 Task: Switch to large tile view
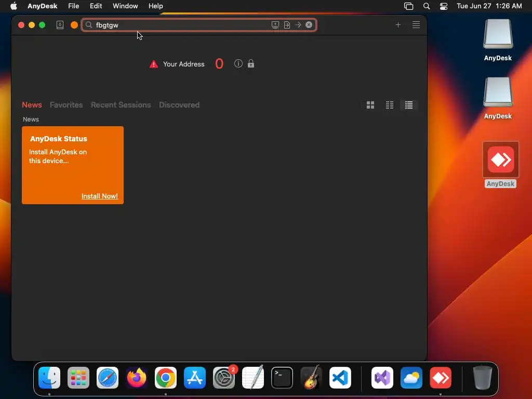click(370, 105)
